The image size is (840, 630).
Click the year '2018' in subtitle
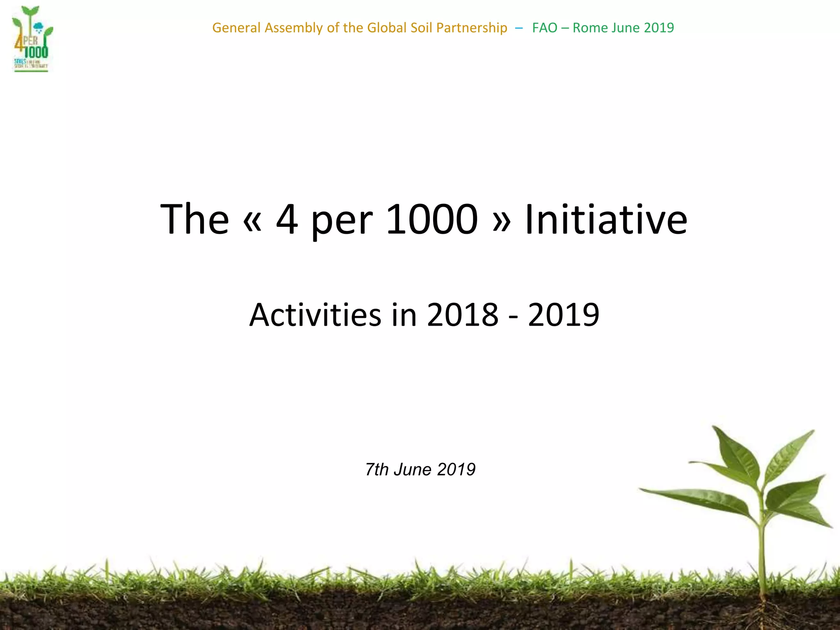[x=462, y=315]
